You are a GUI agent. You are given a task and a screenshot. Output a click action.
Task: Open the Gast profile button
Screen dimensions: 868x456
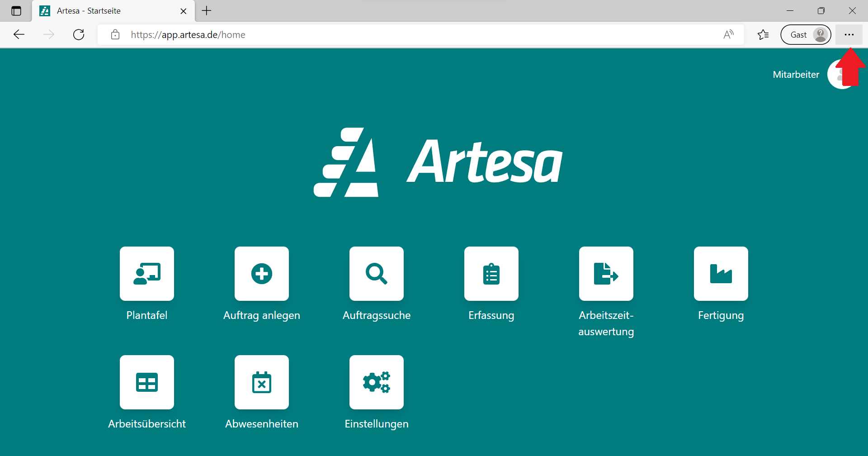click(x=806, y=35)
